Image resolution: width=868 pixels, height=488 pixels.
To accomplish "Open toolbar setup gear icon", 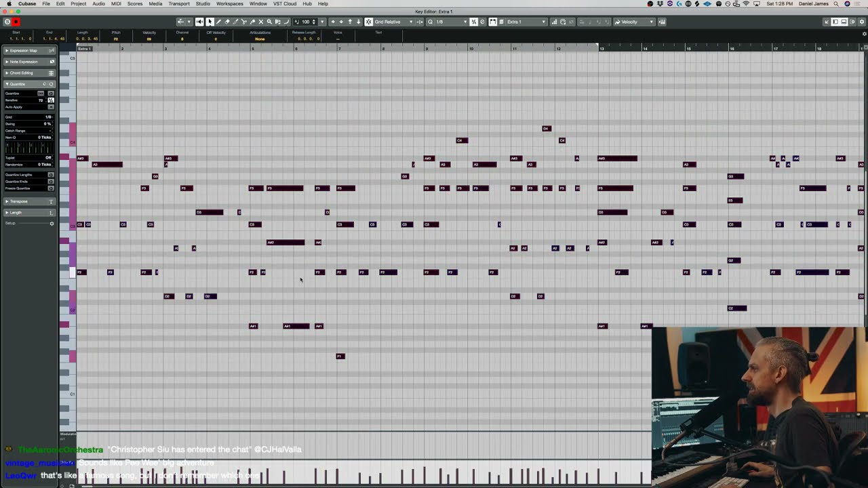I will tap(862, 22).
